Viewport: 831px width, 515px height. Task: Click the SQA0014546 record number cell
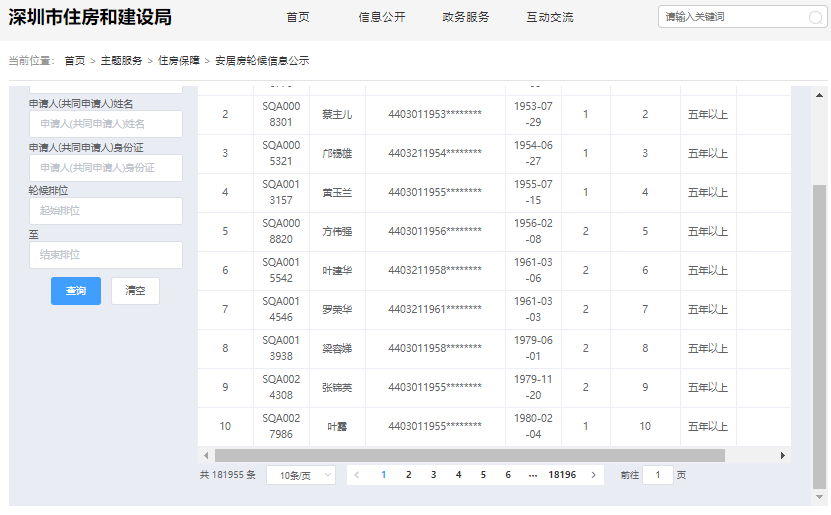pyautogui.click(x=281, y=309)
